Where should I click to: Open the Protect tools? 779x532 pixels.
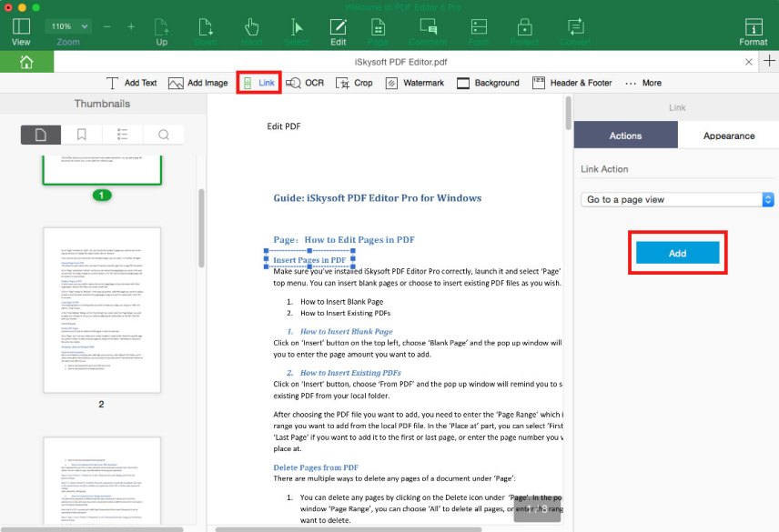coord(524,32)
